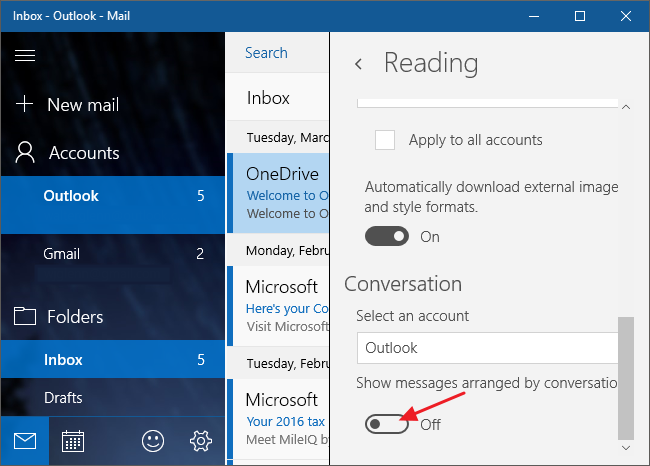
Task: Click the settings panel scrollbar thumb
Action: (626, 378)
